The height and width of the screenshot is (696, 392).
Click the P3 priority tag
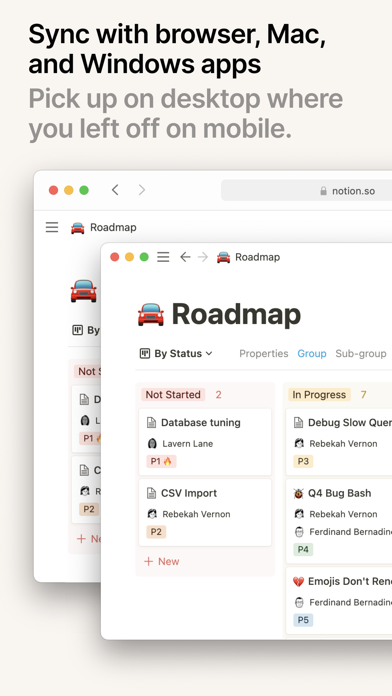[303, 462]
